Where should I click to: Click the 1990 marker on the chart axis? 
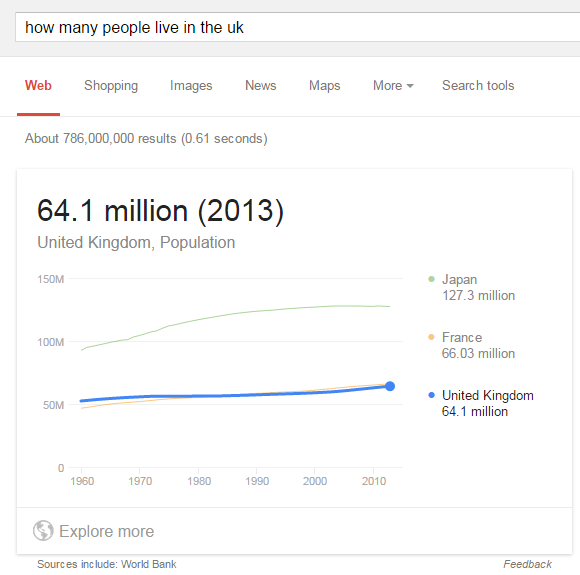click(257, 481)
